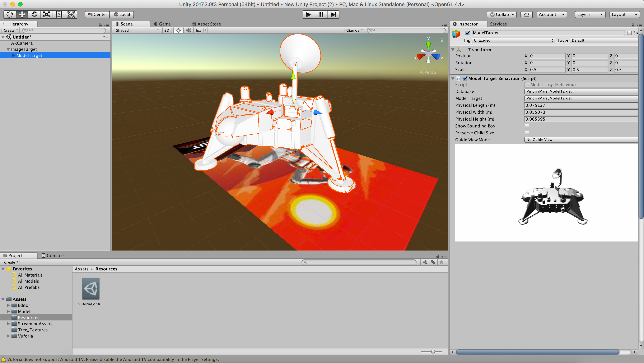Screen dimensions: 644x363
Task: Click the save search star icon
Action: (x=441, y=262)
